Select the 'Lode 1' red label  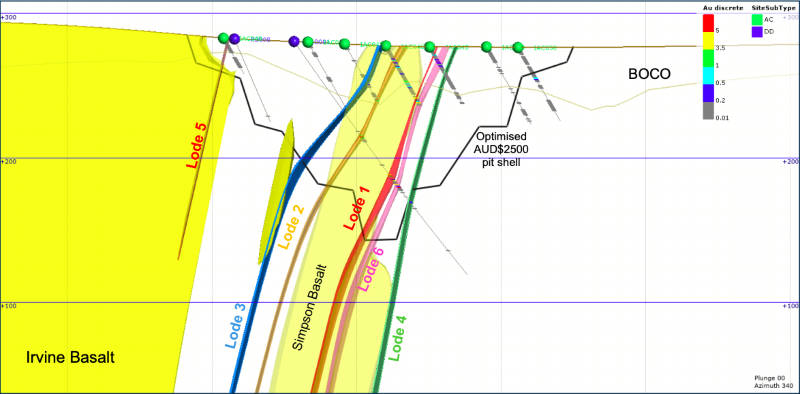click(356, 208)
